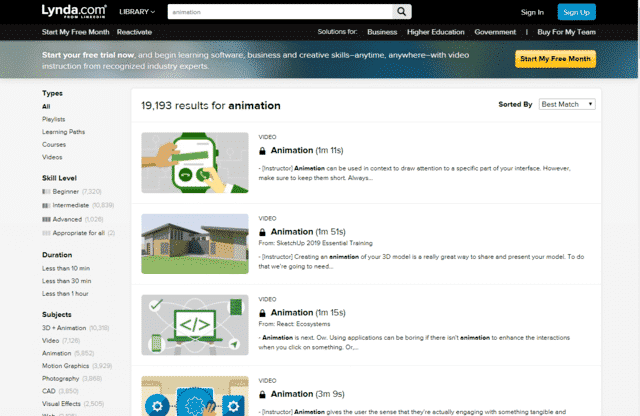Open house model thumbnail for SketchUp video
The height and width of the screenshot is (416, 640).
point(195,244)
